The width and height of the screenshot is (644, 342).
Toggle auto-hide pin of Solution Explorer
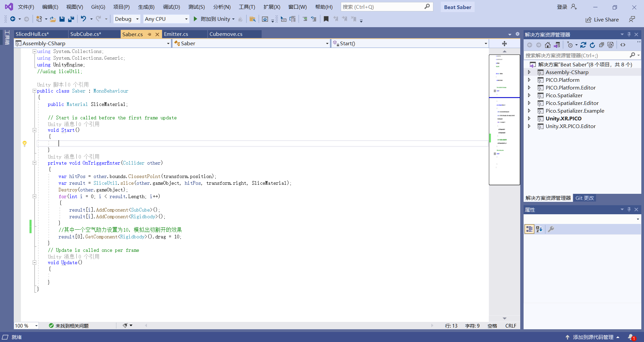(629, 35)
